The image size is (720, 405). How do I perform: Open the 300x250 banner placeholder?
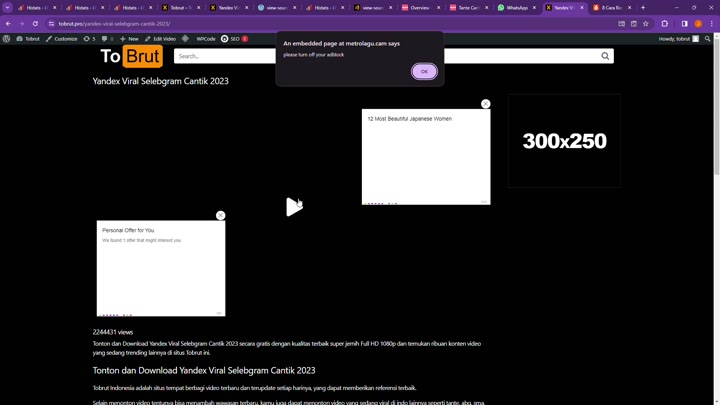tap(564, 141)
